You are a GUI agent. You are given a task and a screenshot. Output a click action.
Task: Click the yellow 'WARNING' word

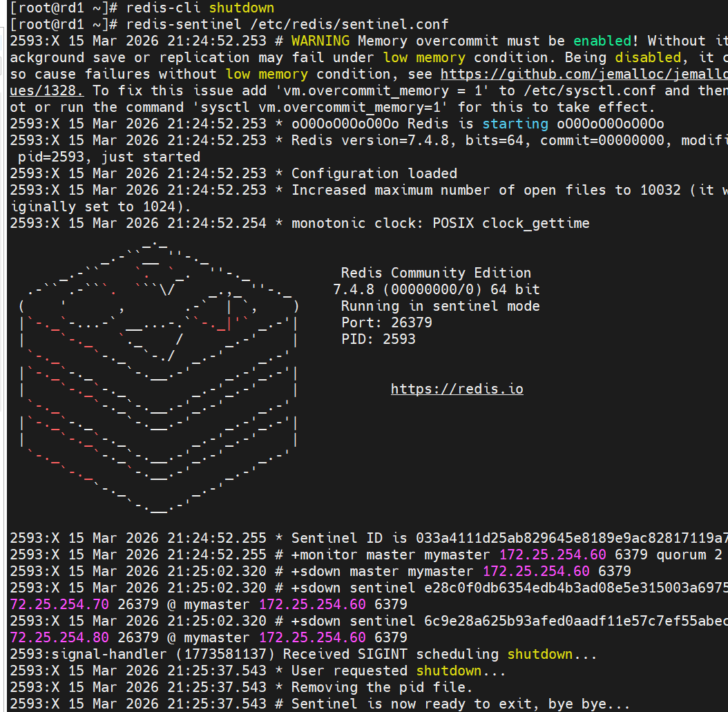[320, 41]
